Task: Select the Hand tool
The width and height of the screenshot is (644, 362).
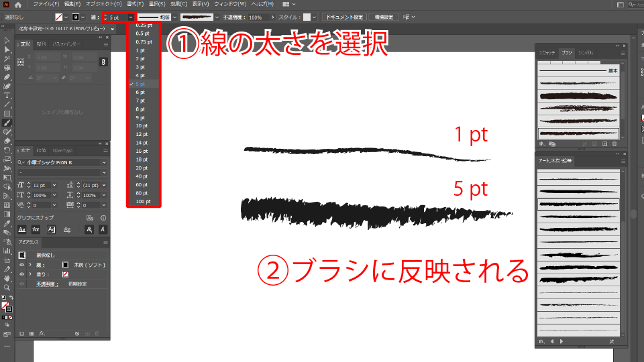Action: [7, 278]
